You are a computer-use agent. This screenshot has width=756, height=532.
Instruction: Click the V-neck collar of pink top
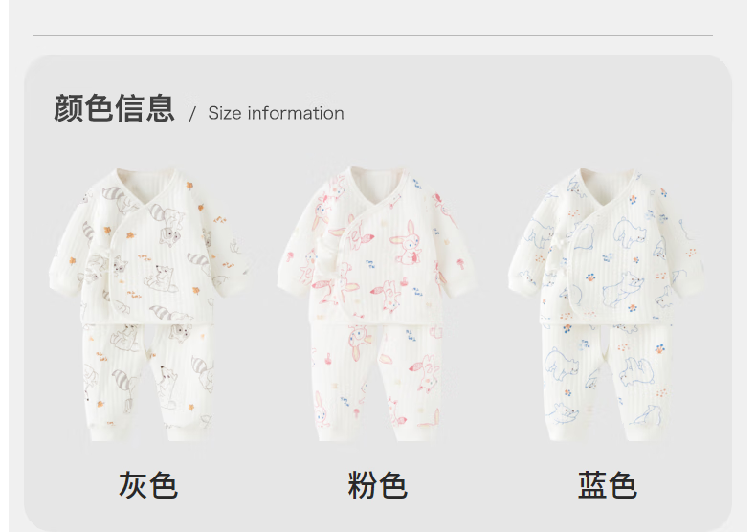pos(377,188)
